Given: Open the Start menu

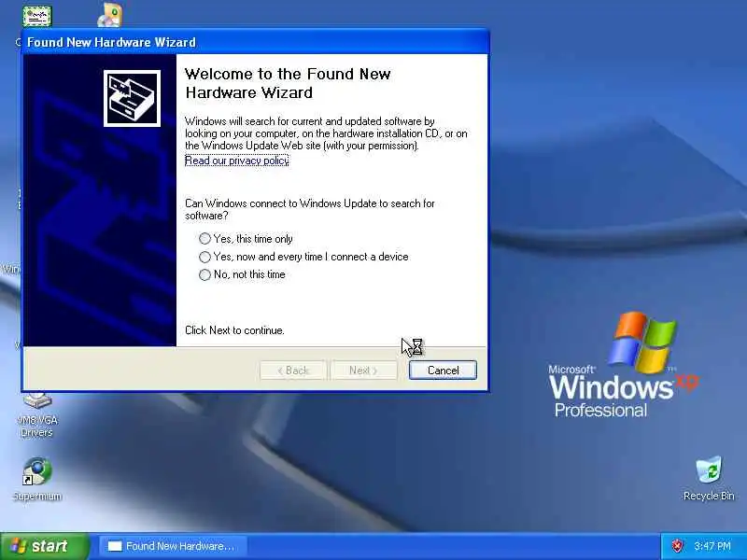Looking at the screenshot, I should pos(44,546).
